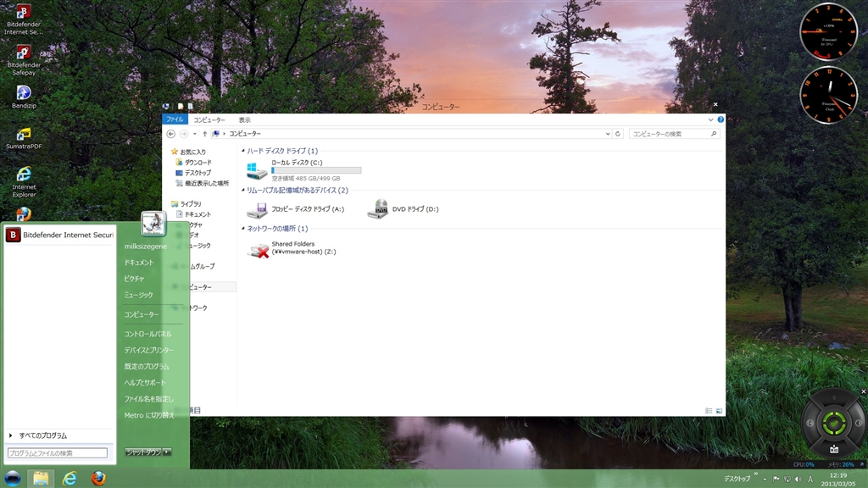The height and width of the screenshot is (488, 868).
Task: Select Shared Folders (Z:) network drive
Action: point(292,248)
